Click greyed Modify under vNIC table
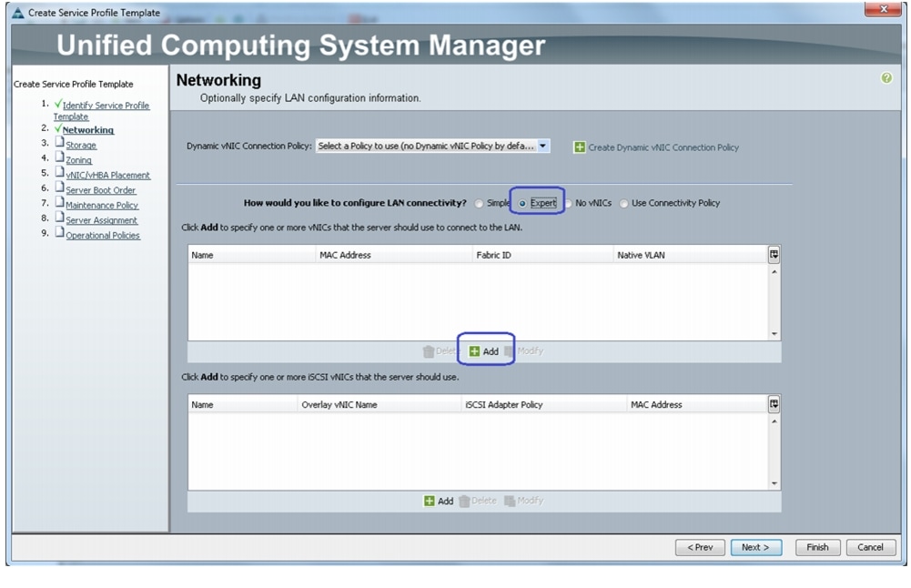This screenshot has width=911, height=588. tap(524, 351)
